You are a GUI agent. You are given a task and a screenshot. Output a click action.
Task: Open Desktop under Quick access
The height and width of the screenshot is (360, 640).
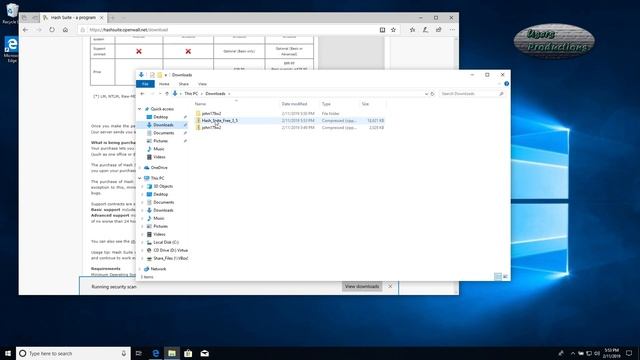(161, 117)
